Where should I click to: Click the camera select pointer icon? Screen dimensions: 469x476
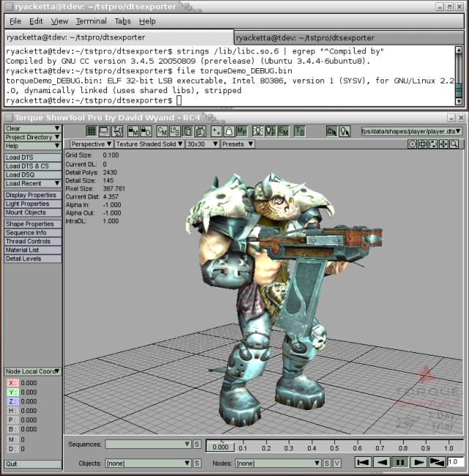coord(331,131)
